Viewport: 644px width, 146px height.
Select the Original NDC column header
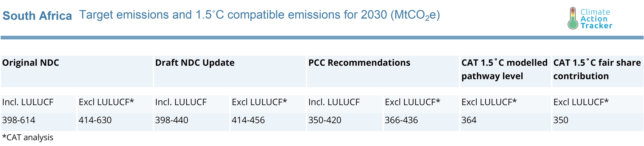click(x=31, y=63)
